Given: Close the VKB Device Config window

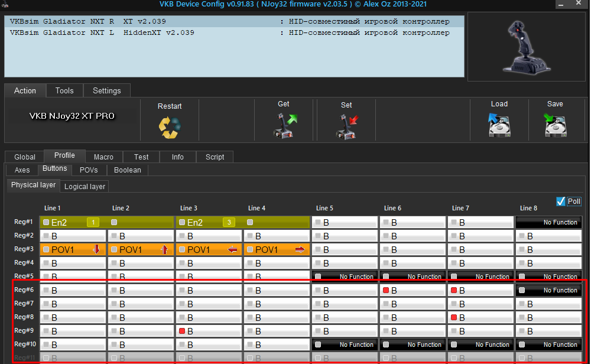Looking at the screenshot, I should (x=579, y=4).
